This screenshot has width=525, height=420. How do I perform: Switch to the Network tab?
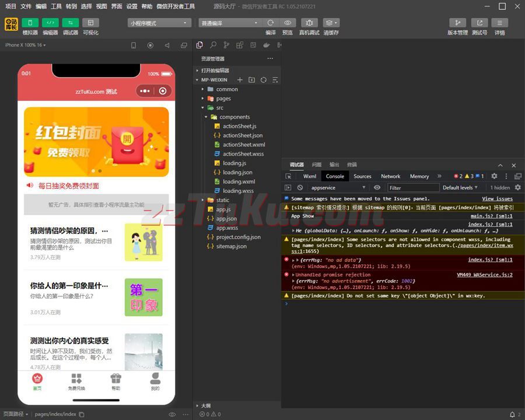[390, 176]
